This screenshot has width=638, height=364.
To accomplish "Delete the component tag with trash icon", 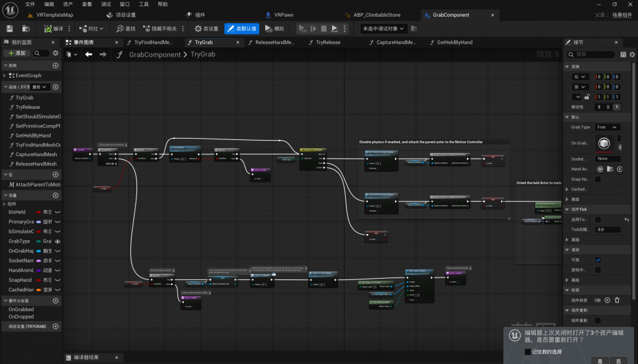I will 617,300.
